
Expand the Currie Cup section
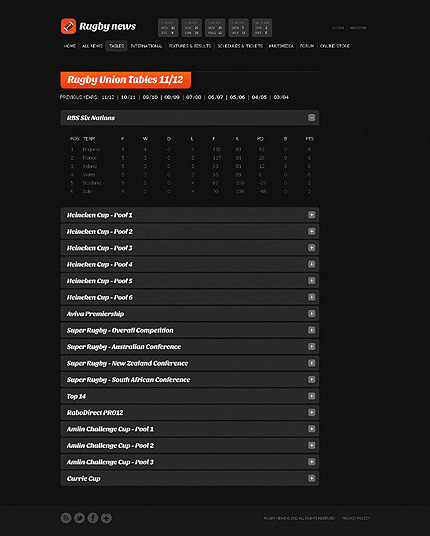coord(311,478)
